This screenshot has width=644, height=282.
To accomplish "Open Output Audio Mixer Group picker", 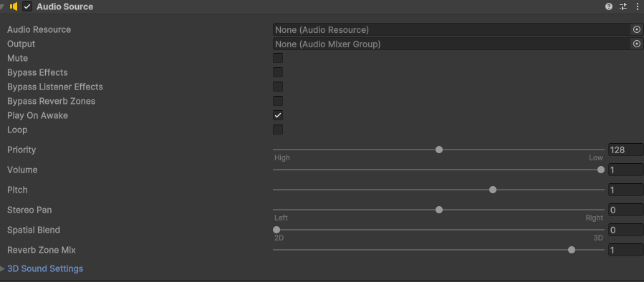I will point(637,44).
